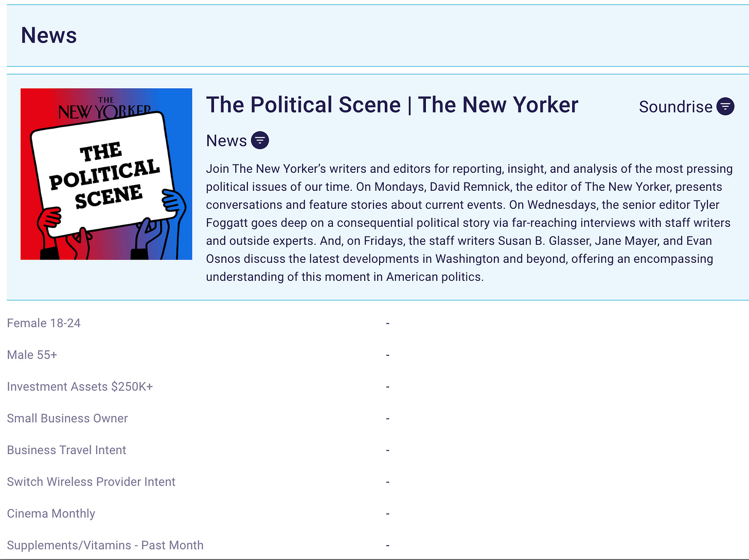Click the dash value for Investment Assets $250K+

[x=388, y=387]
